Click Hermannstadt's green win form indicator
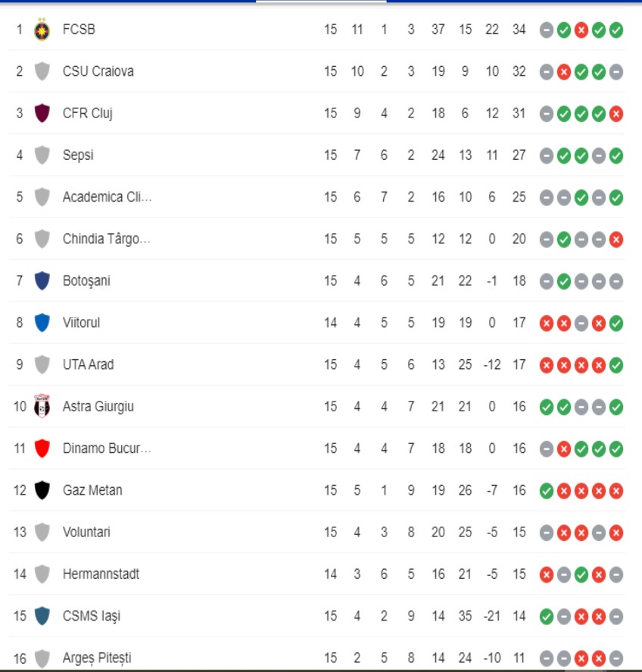The height and width of the screenshot is (672, 642). [x=581, y=574]
